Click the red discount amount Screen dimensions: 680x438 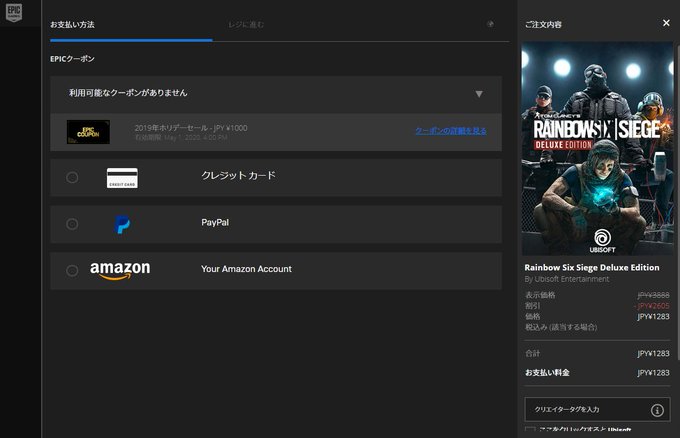point(652,306)
